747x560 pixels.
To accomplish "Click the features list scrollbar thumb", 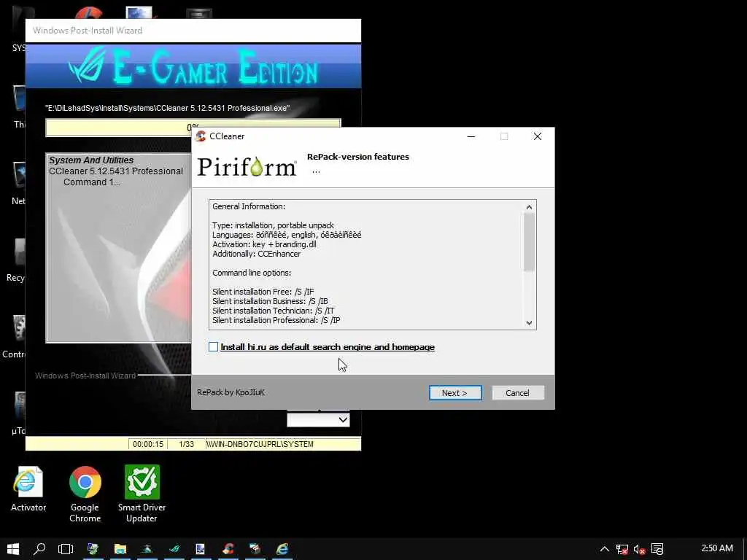I will tap(529, 242).
